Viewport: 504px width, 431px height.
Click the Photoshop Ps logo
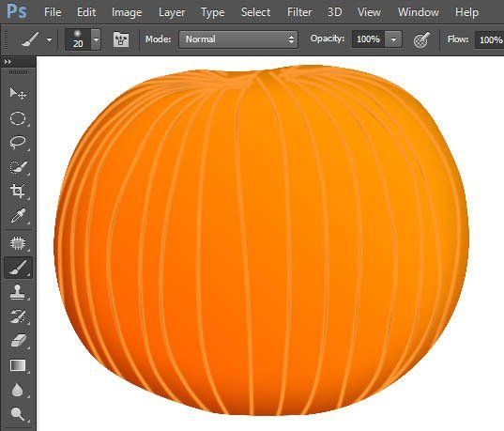(x=16, y=11)
